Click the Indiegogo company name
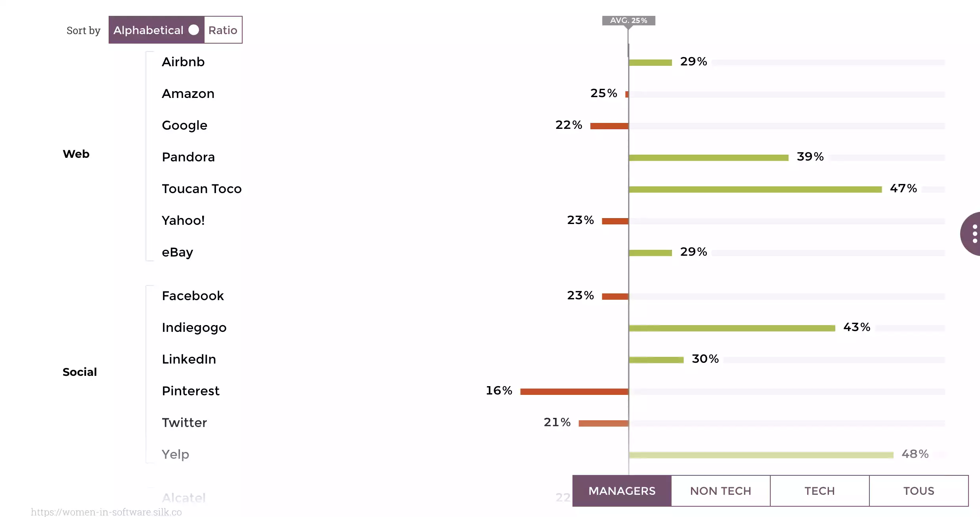The image size is (980, 517). pos(194,327)
